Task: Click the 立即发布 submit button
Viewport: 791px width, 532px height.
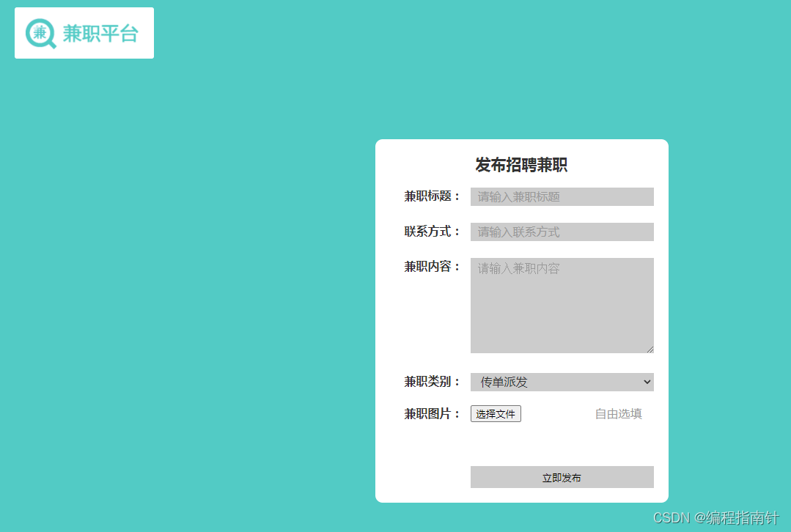Action: coord(562,477)
